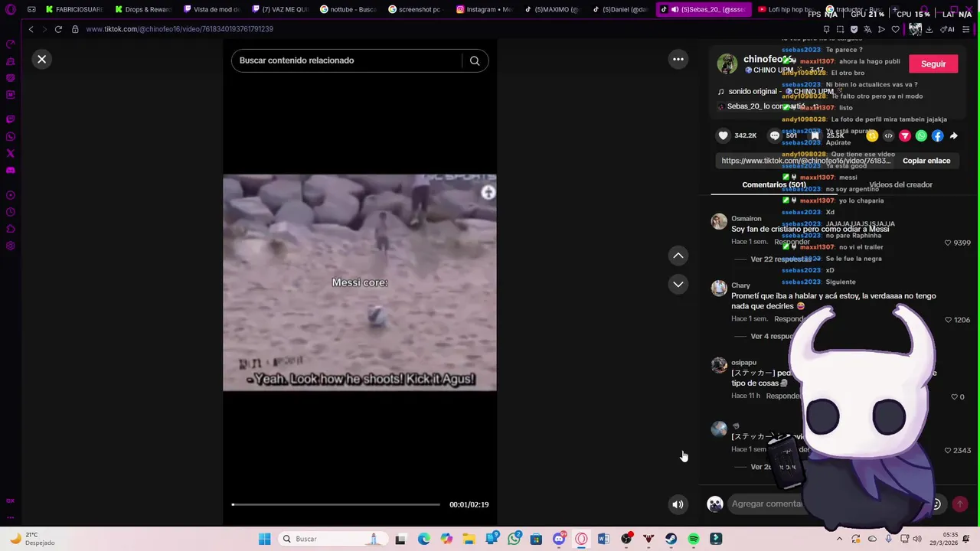980x551 pixels.
Task: Like Osmairon's comment heart
Action: pos(948,243)
